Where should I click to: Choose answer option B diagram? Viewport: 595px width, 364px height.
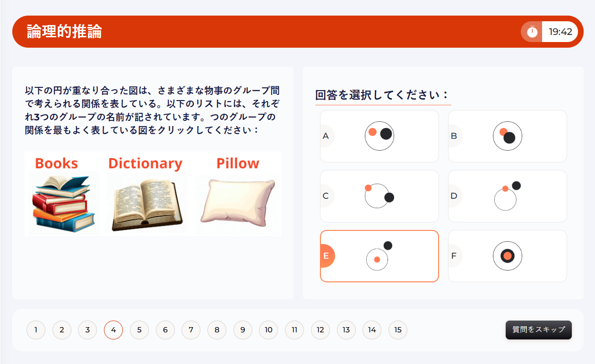pos(507,136)
